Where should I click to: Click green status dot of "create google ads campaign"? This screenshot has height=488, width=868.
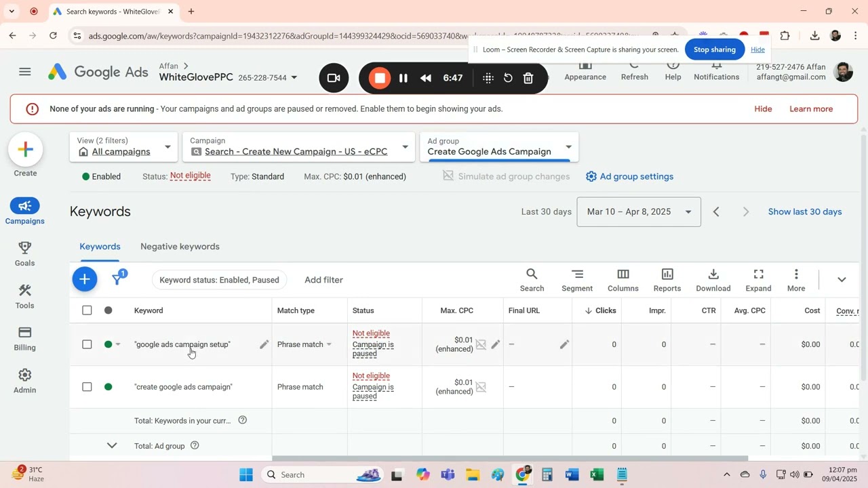point(108,387)
